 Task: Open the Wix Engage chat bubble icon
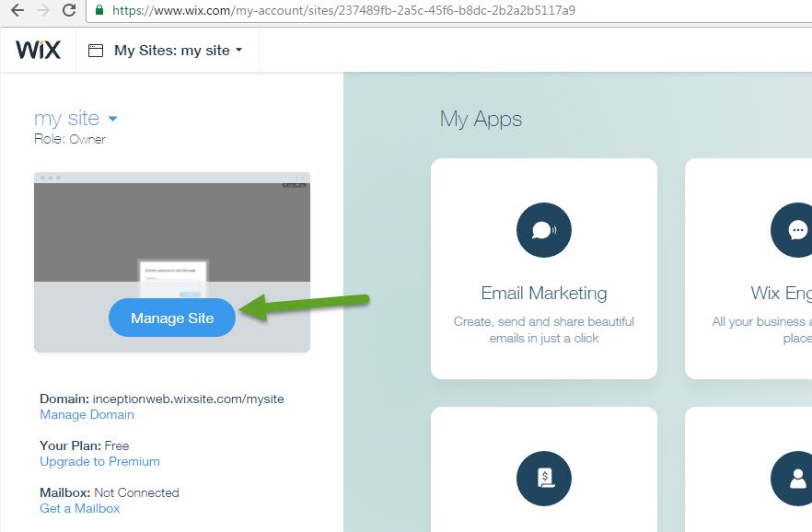click(x=792, y=230)
